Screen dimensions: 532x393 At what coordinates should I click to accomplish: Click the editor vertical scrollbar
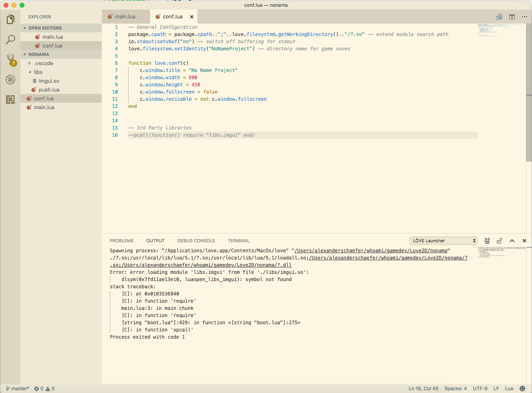click(x=529, y=92)
